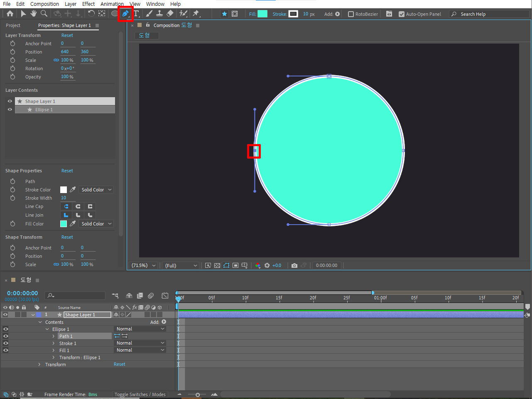Viewport: 532px width, 399px height.
Task: Toggle visibility of Stroke 1 in timeline
Action: point(5,343)
